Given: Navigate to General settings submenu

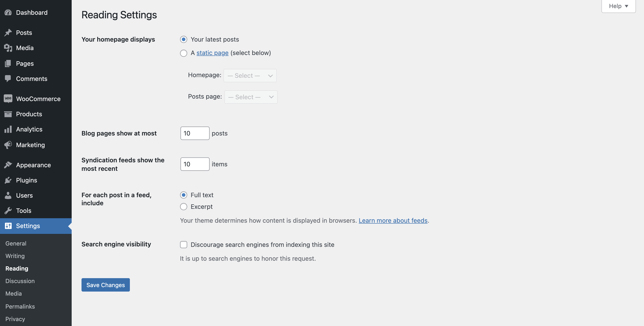Looking at the screenshot, I should 15,243.
